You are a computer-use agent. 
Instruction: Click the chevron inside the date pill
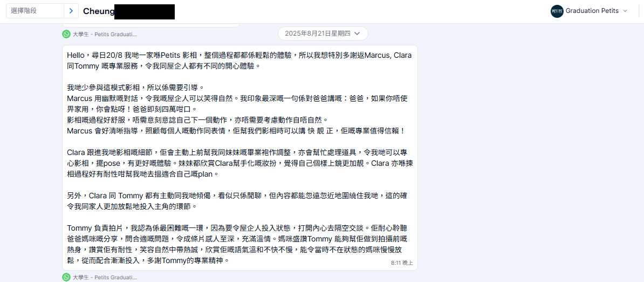[x=357, y=33]
